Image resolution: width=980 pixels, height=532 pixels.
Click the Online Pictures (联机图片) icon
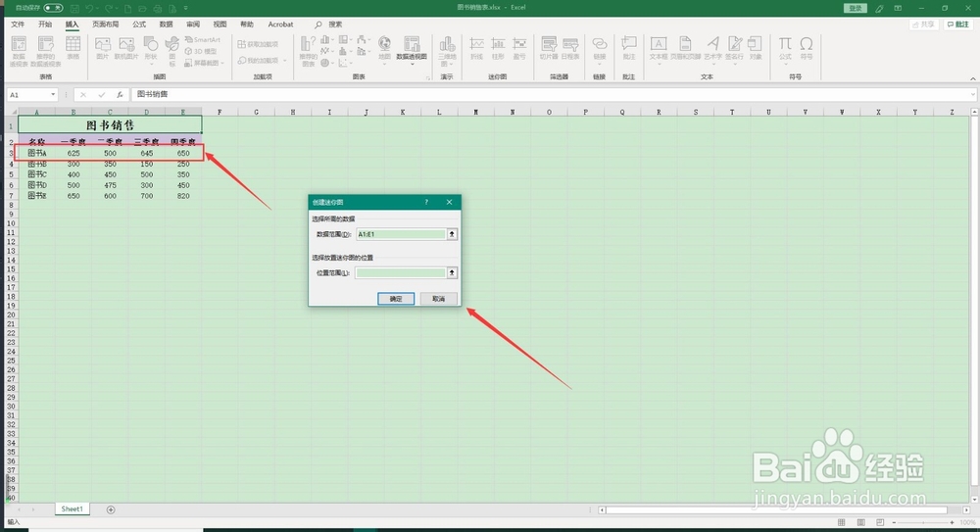[126, 48]
